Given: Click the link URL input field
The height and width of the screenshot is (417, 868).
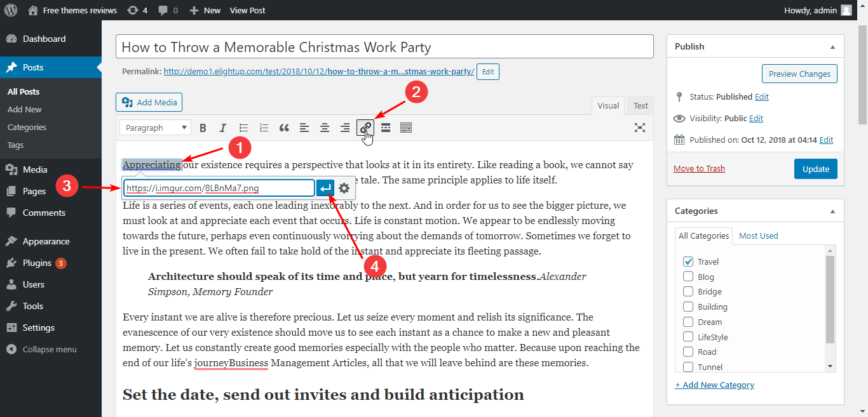Looking at the screenshot, I should [219, 188].
